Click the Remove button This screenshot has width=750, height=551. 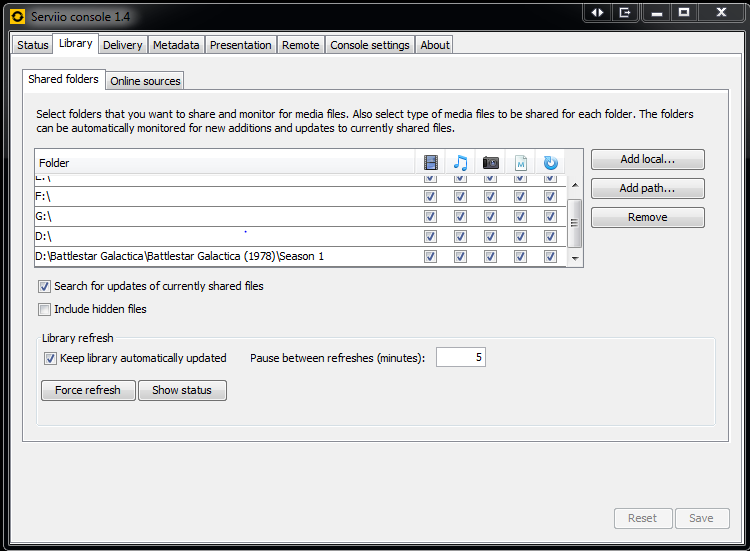coord(648,218)
